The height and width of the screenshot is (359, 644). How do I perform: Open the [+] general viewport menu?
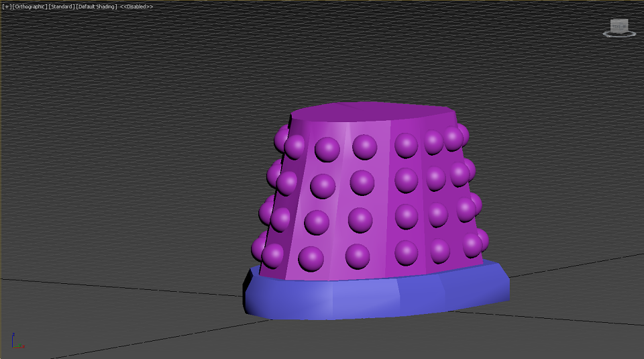[7, 7]
